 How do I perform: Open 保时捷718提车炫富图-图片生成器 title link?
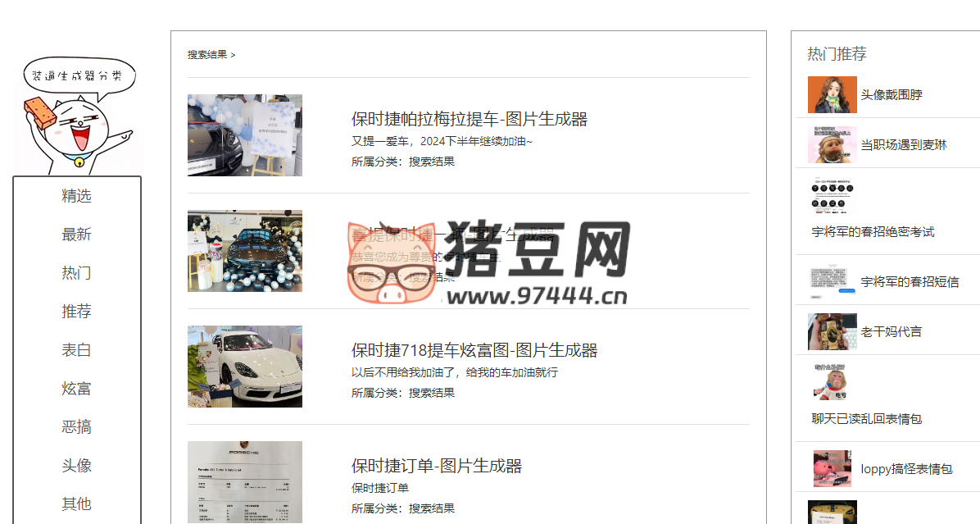474,351
